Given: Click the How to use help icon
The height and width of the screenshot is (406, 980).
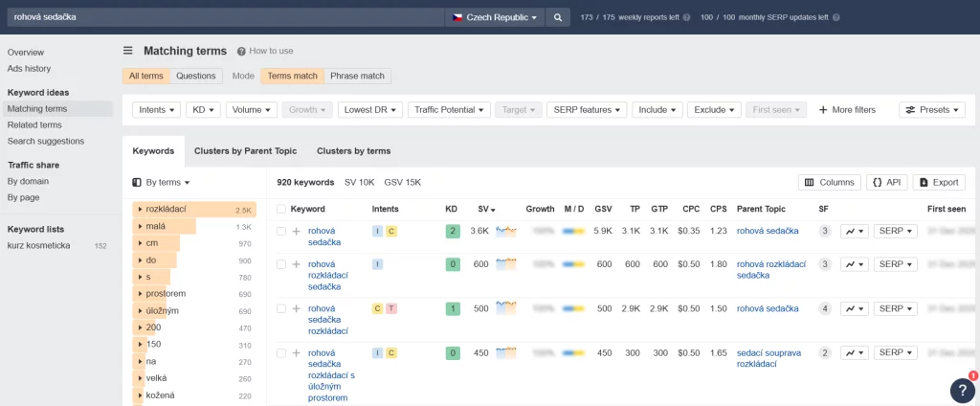Looking at the screenshot, I should (x=241, y=51).
